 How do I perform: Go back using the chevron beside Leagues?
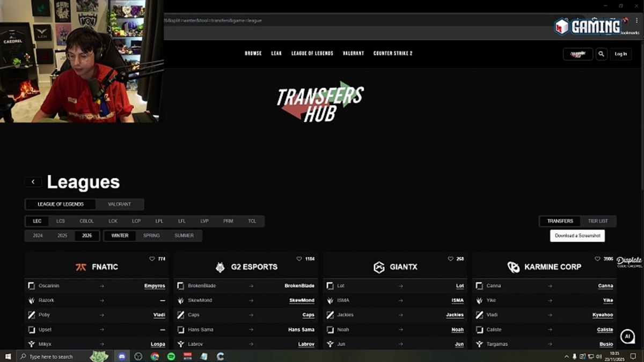coord(33,182)
